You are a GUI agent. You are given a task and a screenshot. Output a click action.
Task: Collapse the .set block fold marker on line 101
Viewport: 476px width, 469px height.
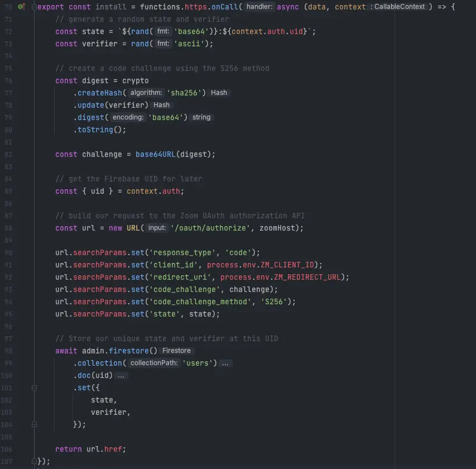pos(35,387)
